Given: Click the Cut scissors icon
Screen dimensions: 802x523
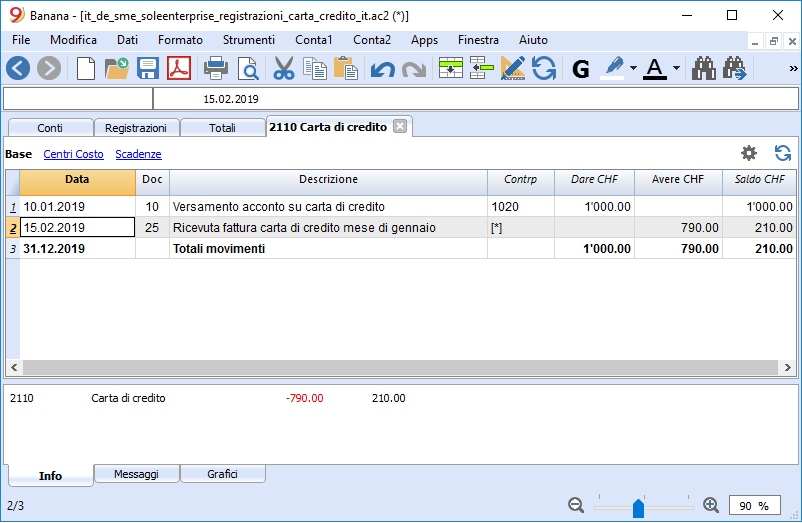Looking at the screenshot, I should point(284,68).
